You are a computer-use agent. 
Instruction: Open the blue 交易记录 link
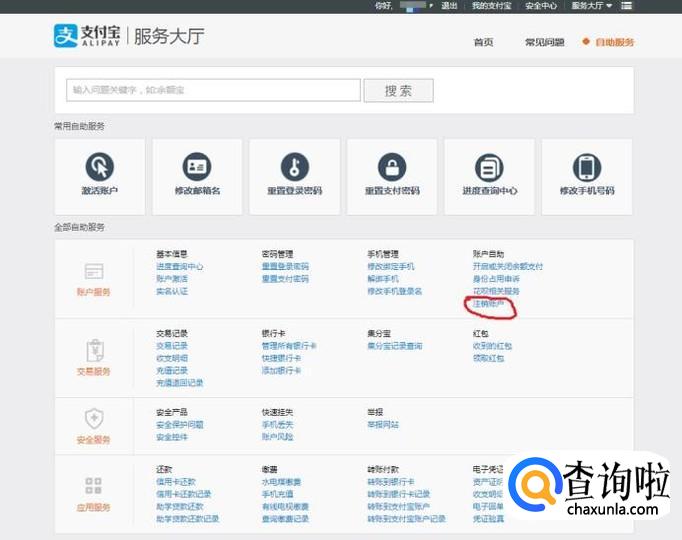click(x=172, y=346)
